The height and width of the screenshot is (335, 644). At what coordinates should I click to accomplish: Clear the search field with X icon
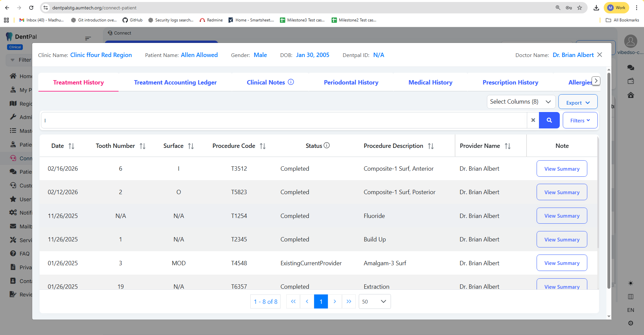tap(533, 120)
